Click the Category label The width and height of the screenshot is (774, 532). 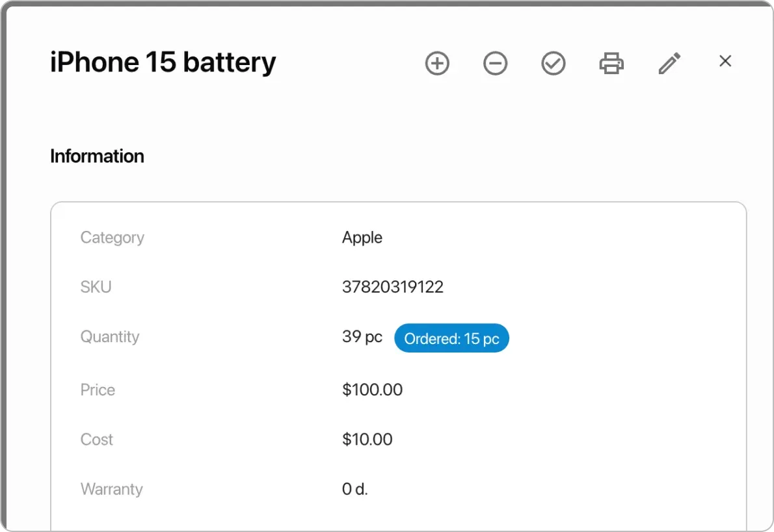(112, 237)
